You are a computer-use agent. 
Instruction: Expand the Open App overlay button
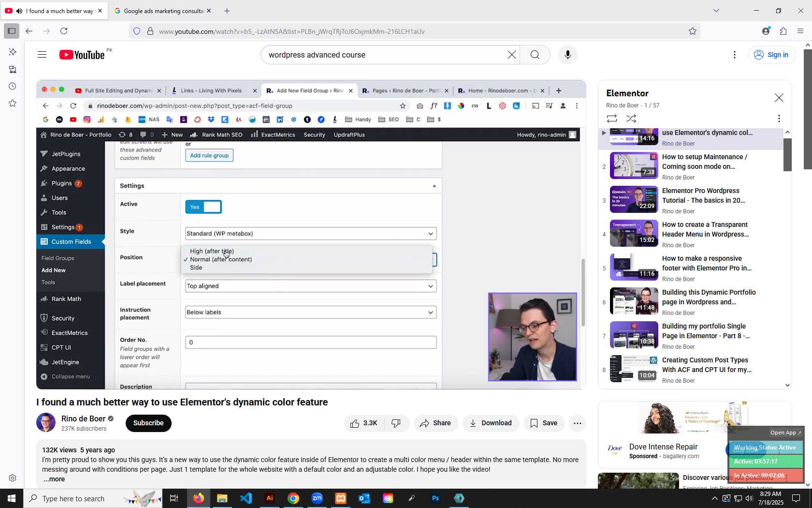(x=785, y=433)
